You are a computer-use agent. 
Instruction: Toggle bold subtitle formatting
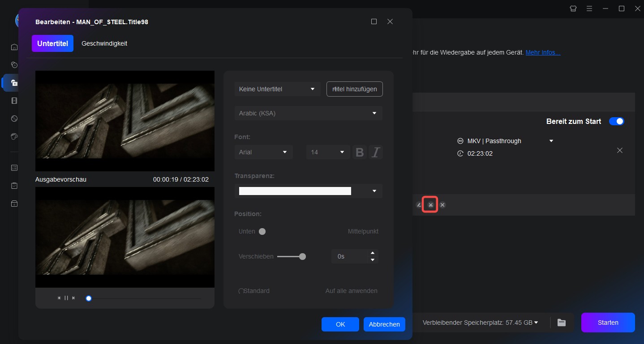[359, 152]
